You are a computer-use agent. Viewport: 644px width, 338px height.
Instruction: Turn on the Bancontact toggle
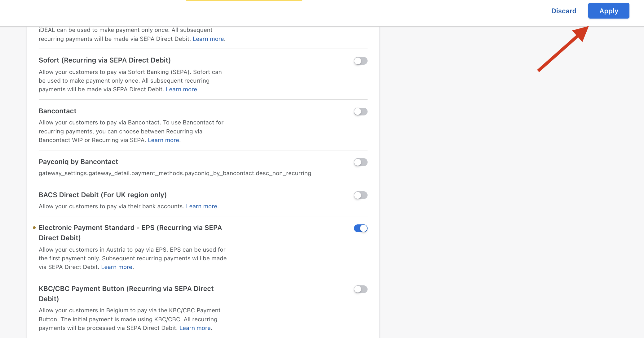[360, 111]
